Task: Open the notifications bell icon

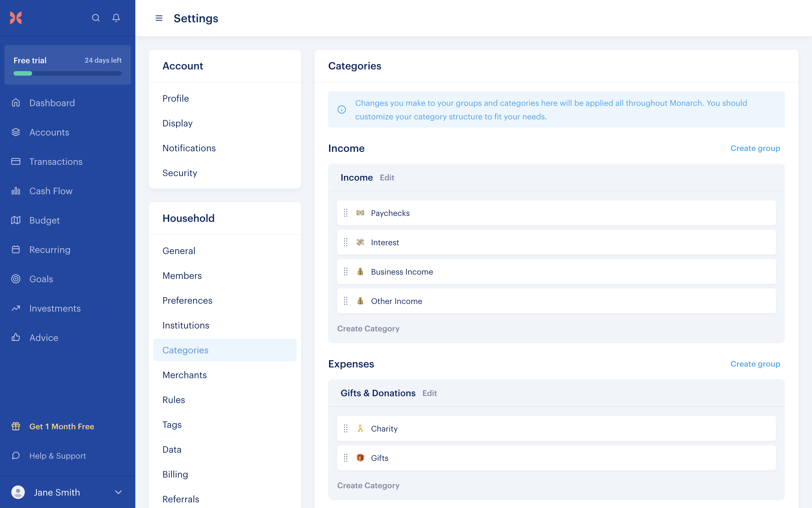Action: pos(116,18)
